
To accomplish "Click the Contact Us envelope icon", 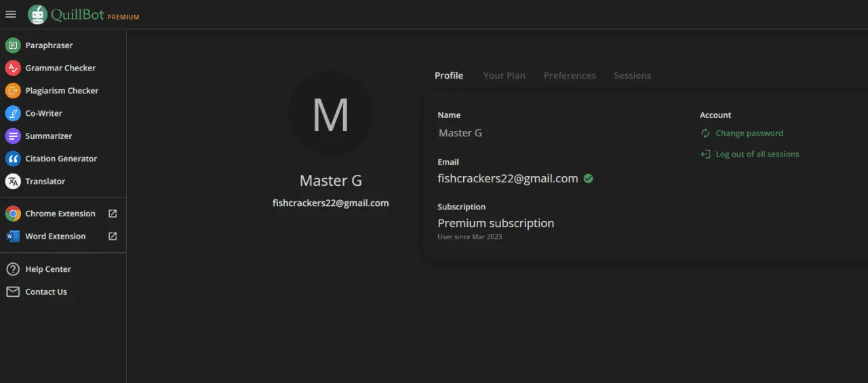I will (x=13, y=292).
